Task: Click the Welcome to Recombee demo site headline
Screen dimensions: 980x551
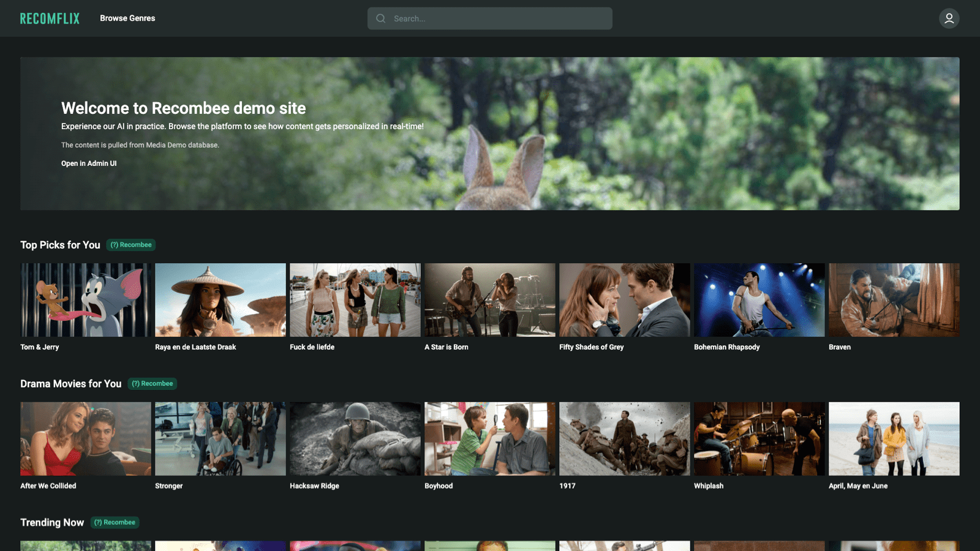Action: tap(184, 108)
